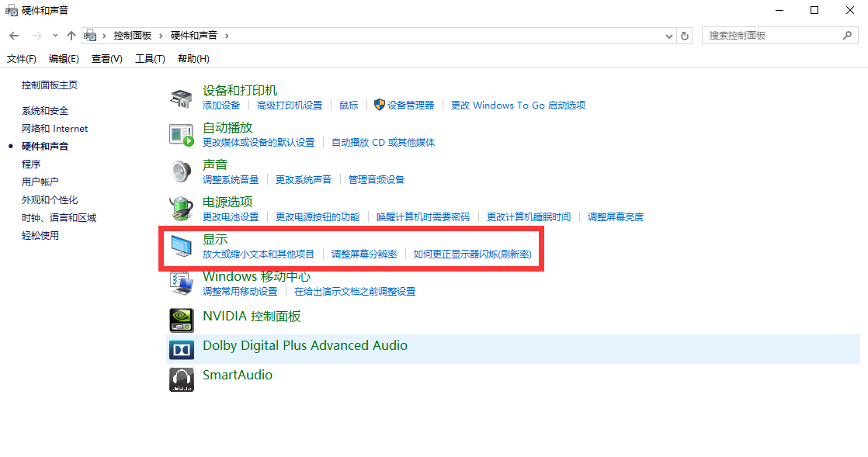Open the 设备和打印机 heading
Image resolution: width=868 pixels, height=457 pixels.
pos(240,90)
